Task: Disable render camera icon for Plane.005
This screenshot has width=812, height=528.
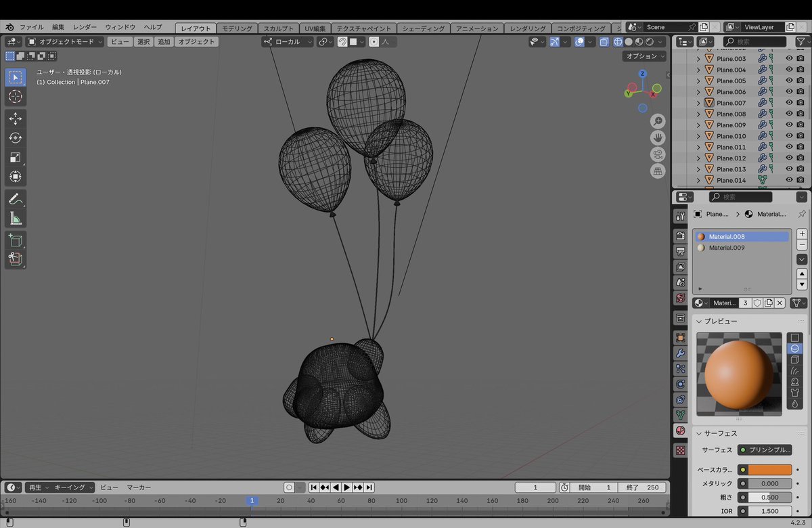Action: click(x=800, y=81)
